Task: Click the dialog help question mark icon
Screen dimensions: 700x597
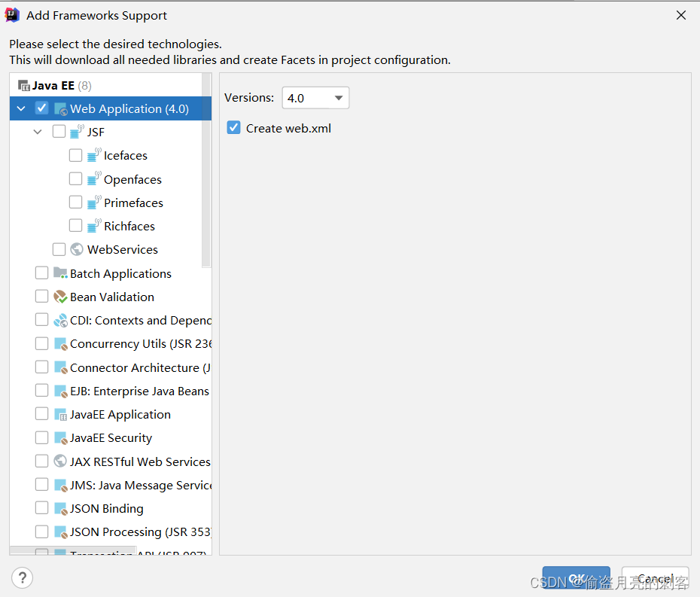Action: [22, 577]
